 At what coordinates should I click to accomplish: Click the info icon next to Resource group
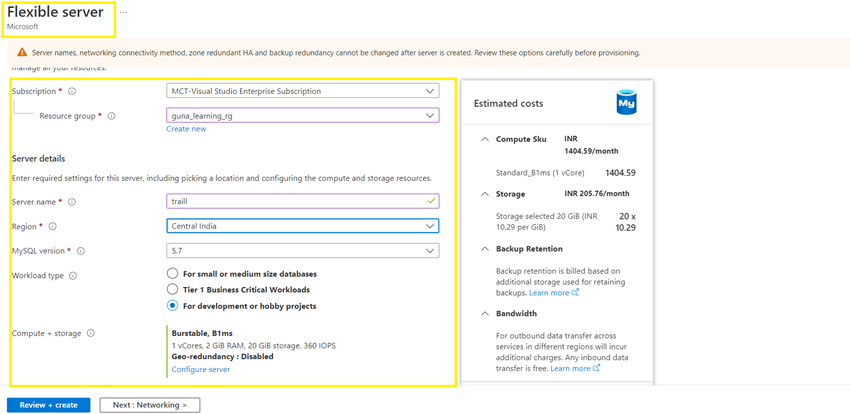(x=111, y=116)
